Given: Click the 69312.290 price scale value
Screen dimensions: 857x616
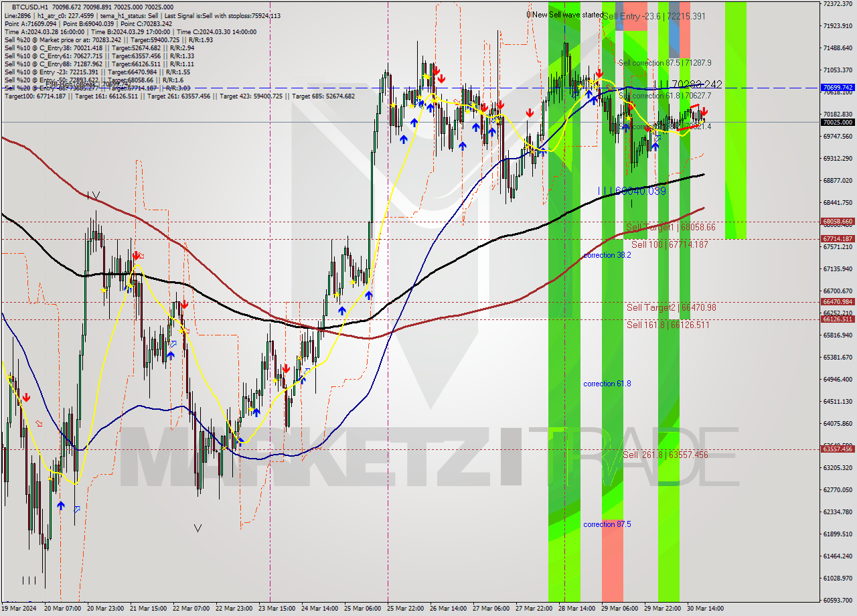Looking at the screenshot, I should point(838,159).
